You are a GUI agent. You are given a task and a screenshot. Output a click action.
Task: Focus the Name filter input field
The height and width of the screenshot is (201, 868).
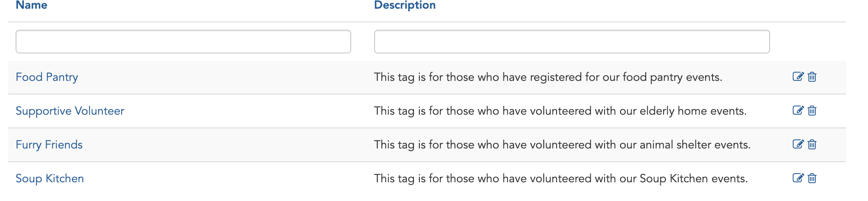(x=183, y=42)
